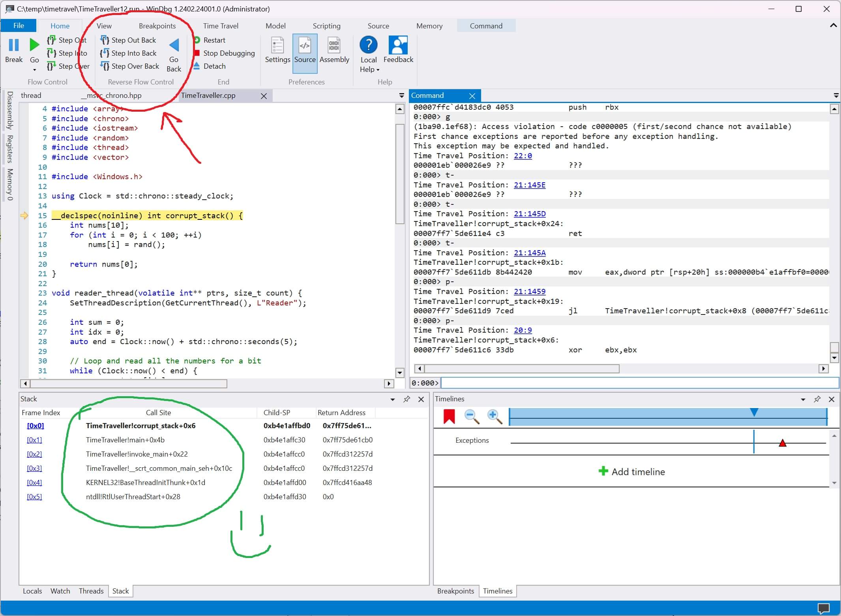Click the Go Back reverse arrow
This screenshot has width=841, height=616.
pos(174,46)
